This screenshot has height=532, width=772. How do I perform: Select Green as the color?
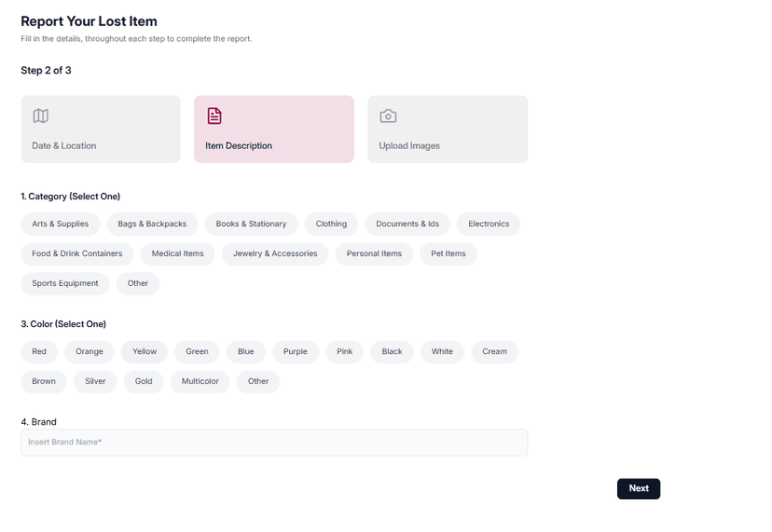[197, 352]
